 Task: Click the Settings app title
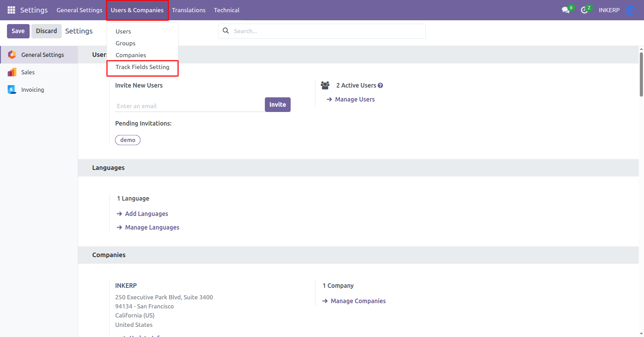click(x=34, y=10)
